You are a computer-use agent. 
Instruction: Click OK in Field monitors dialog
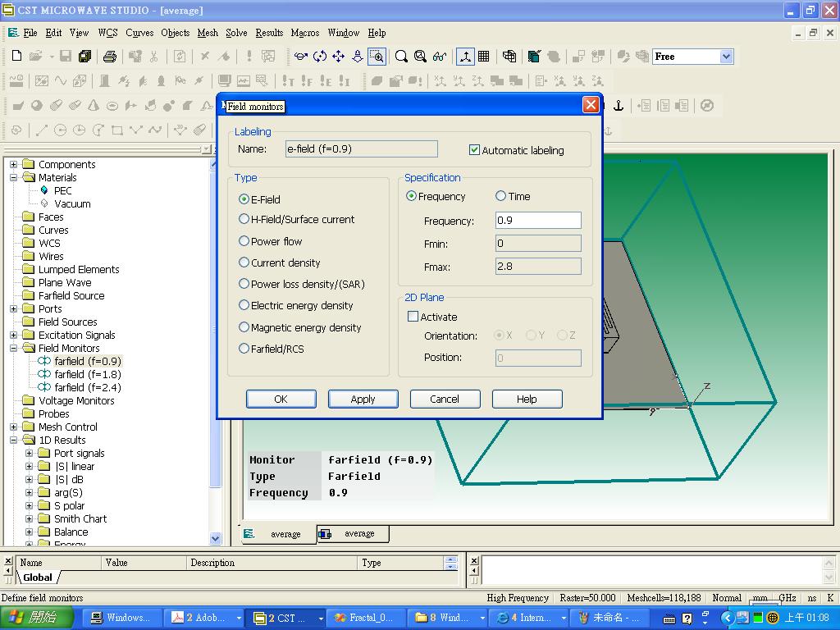click(281, 399)
